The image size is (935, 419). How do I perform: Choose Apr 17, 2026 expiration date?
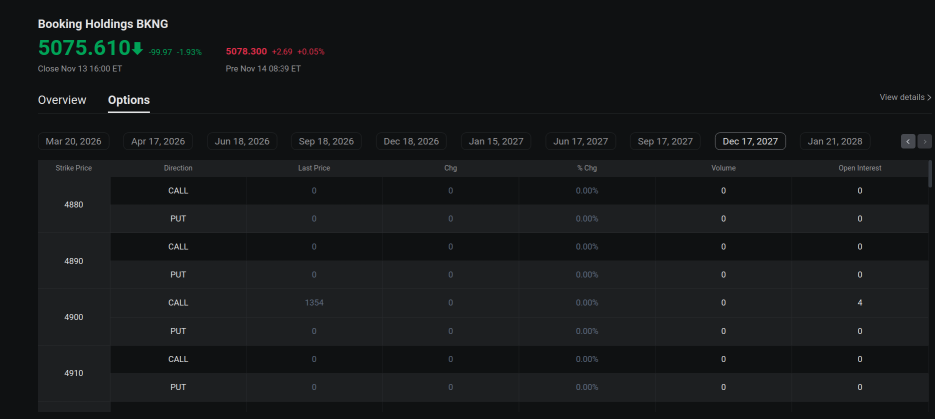[x=158, y=142]
